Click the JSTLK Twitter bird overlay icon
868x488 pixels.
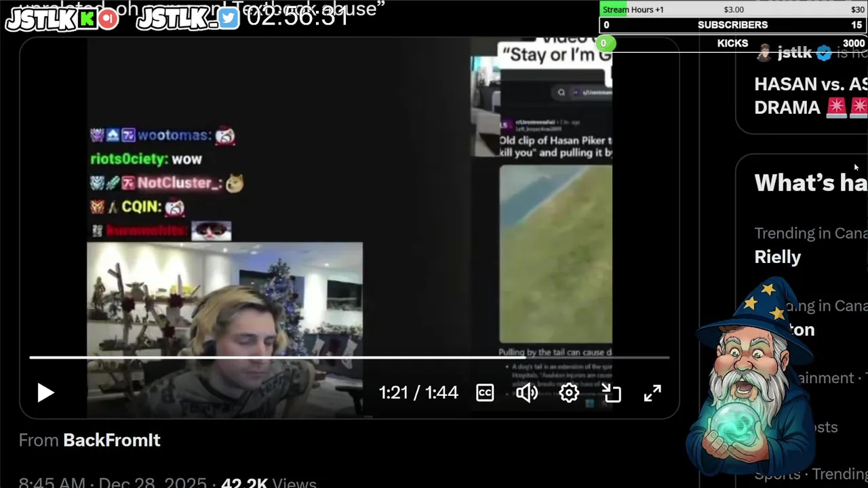point(229,18)
